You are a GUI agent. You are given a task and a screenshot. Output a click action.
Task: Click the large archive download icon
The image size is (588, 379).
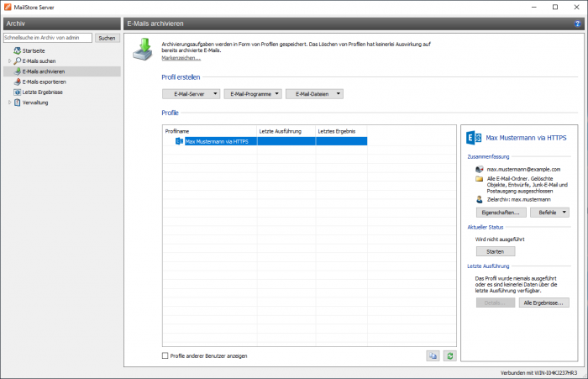coord(143,49)
